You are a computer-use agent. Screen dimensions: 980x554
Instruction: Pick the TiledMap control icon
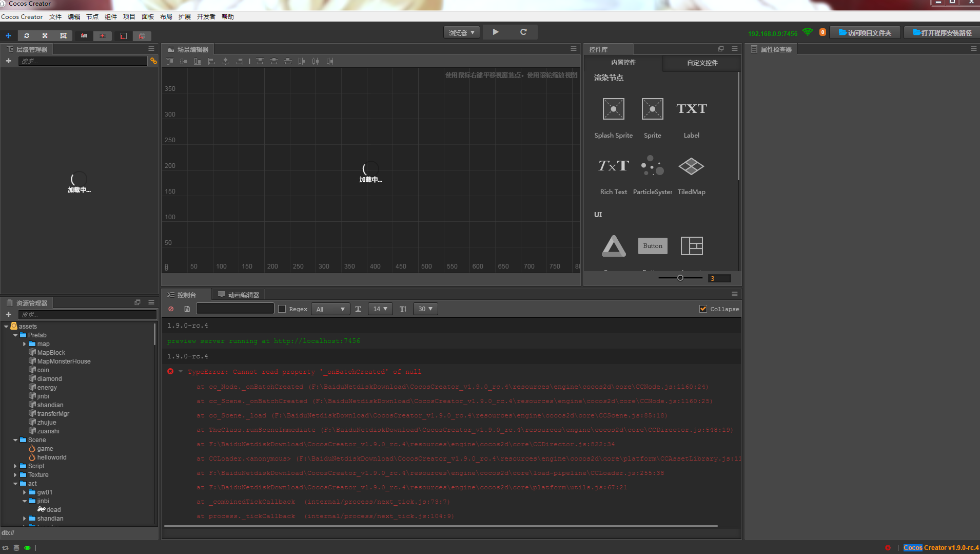(x=691, y=166)
